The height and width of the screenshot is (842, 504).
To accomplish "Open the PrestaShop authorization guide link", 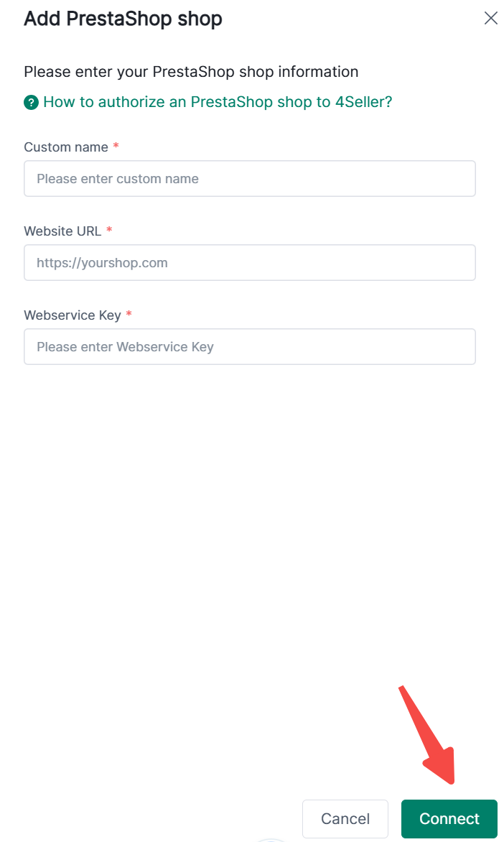I will pos(217,102).
